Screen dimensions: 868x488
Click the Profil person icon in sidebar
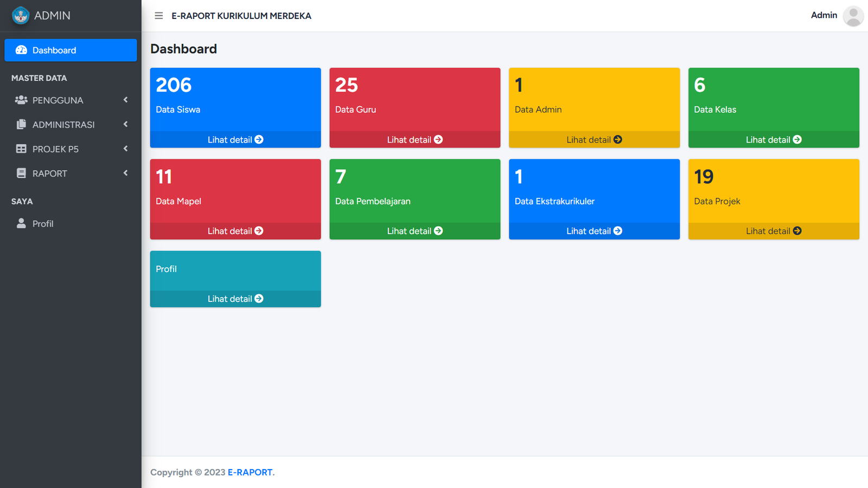pos(21,223)
